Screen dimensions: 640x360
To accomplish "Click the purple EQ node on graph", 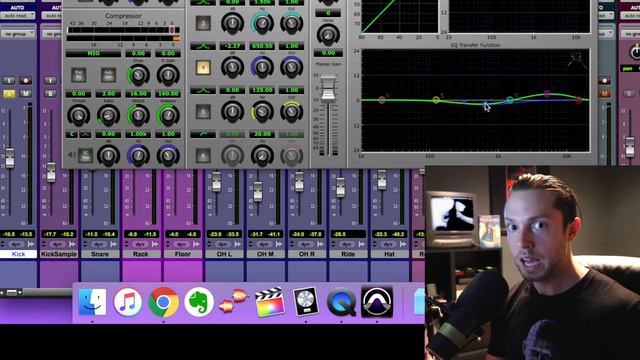I will click(x=547, y=94).
